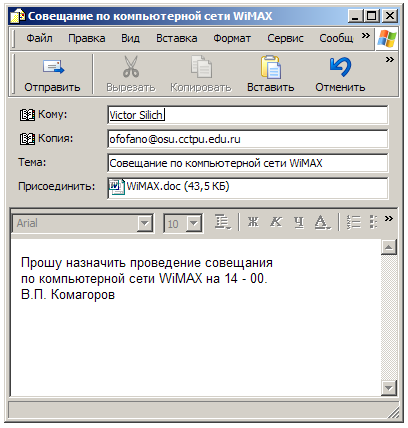This screenshot has width=408, height=428.
Task: Expand font size 10 dropdown
Action: [194, 223]
